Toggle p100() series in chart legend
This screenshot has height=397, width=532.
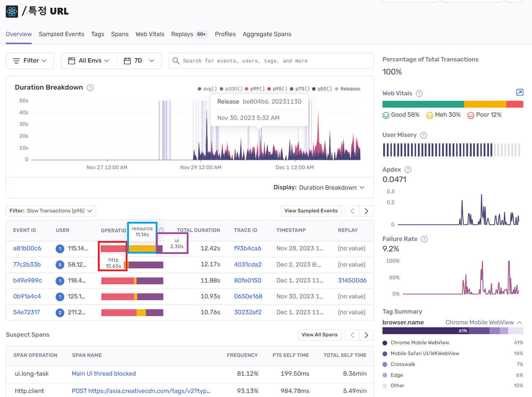231,89
